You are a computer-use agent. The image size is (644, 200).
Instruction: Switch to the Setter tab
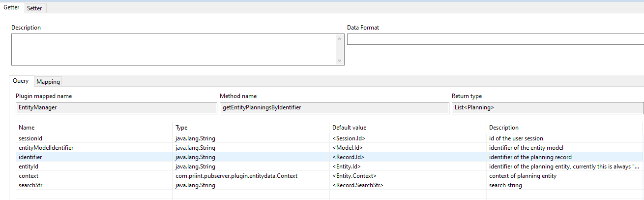tap(34, 8)
